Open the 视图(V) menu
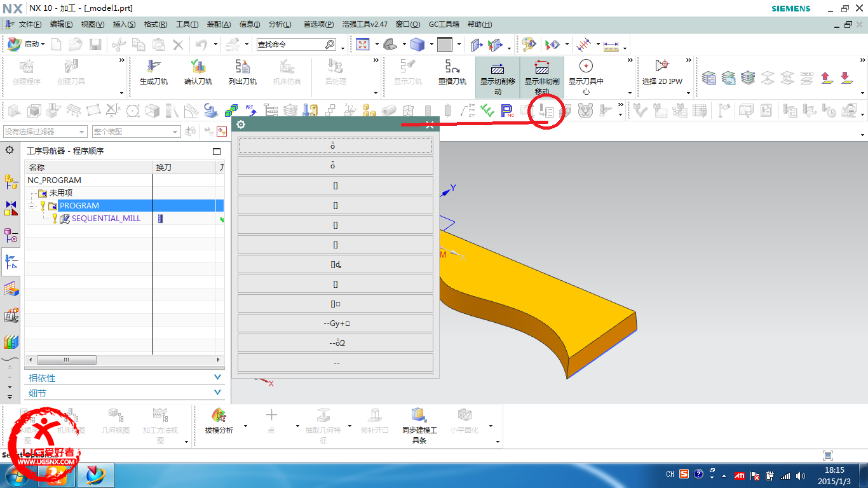Image resolution: width=868 pixels, height=488 pixels. 93,24
